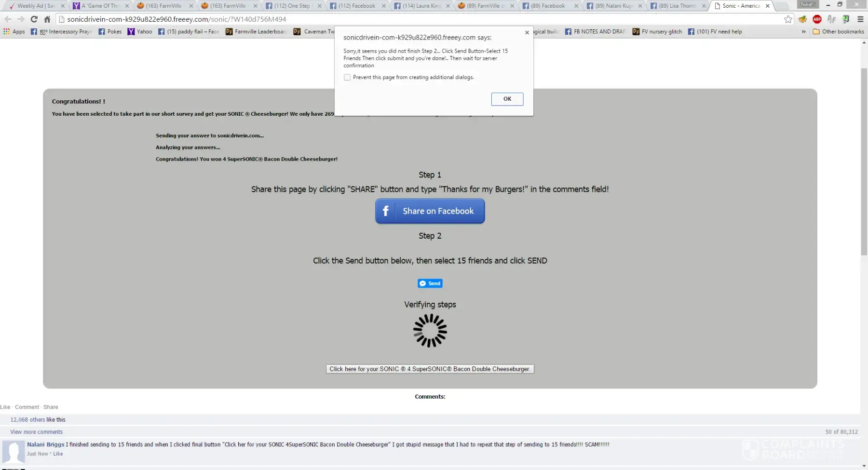Click the Like link under Comments
The height and width of the screenshot is (470, 868).
5,407
